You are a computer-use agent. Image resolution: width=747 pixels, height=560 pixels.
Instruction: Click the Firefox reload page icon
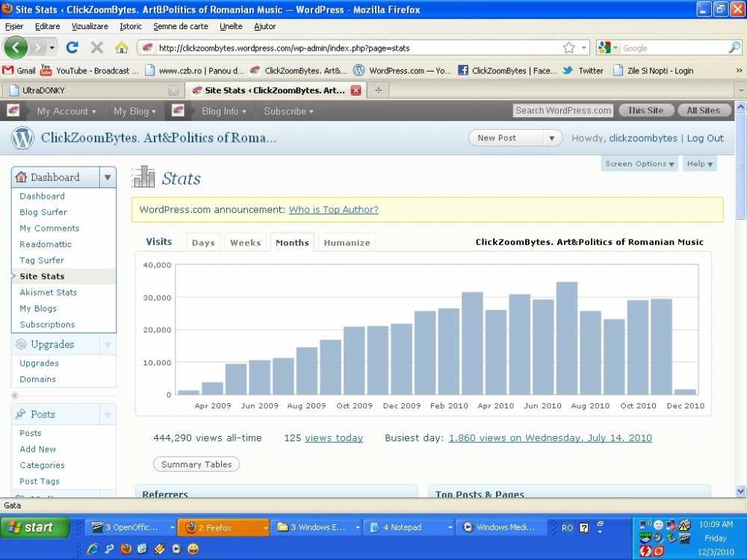point(72,48)
